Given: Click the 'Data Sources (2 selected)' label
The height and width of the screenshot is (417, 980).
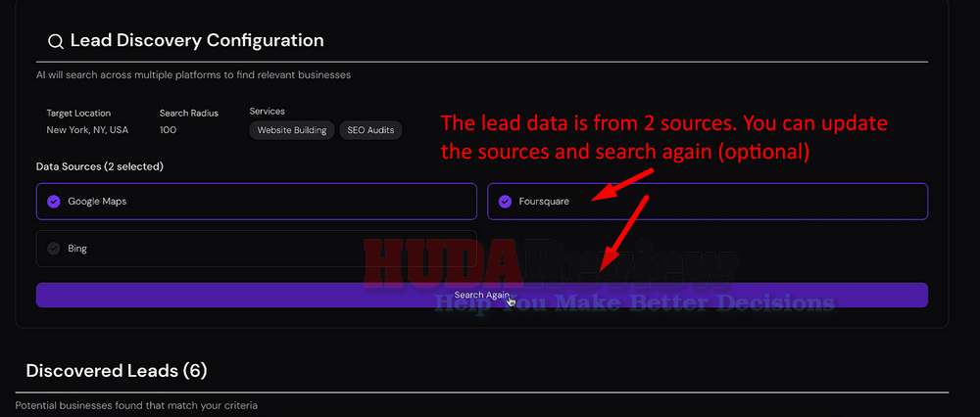Looking at the screenshot, I should (x=100, y=166).
